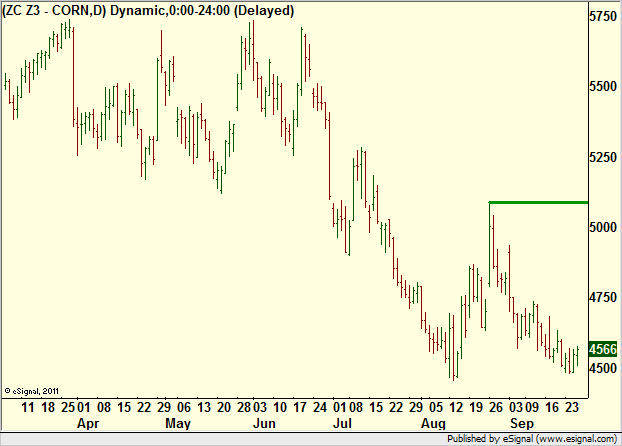Click the chart title ZC Z3 - CORN,D
The height and width of the screenshot is (446, 622).
pos(54,11)
